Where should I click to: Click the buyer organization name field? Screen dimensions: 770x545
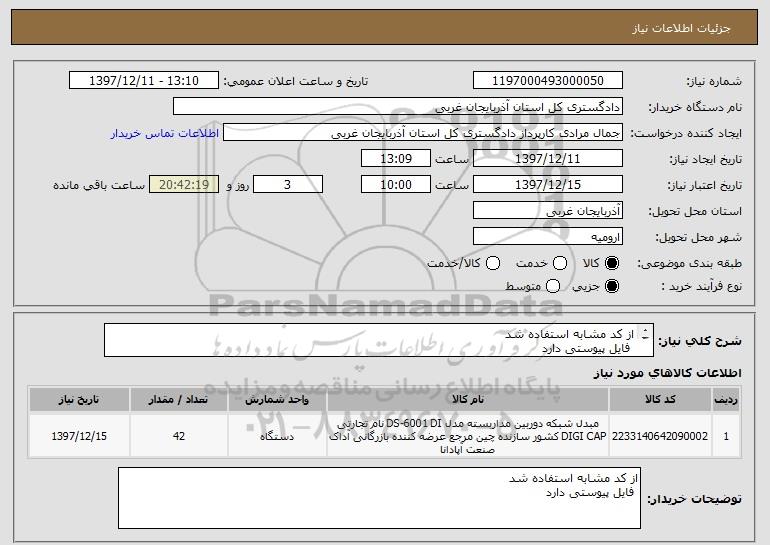tap(398, 107)
